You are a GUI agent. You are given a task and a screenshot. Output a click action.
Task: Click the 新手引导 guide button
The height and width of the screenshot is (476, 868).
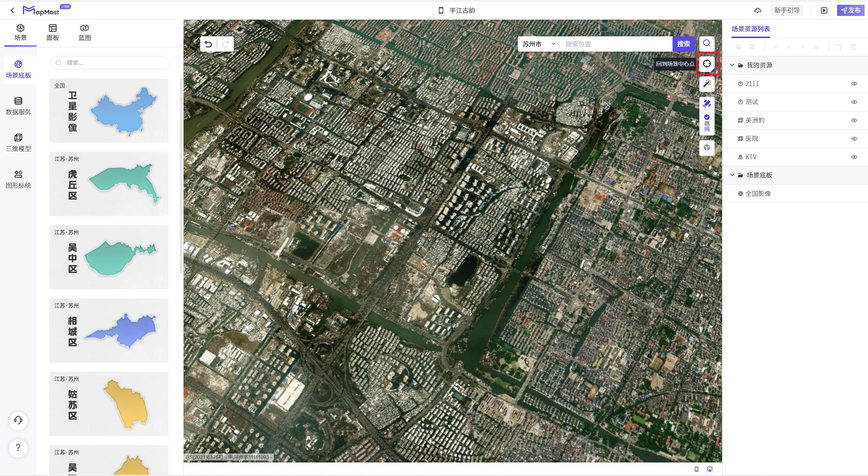coord(787,11)
